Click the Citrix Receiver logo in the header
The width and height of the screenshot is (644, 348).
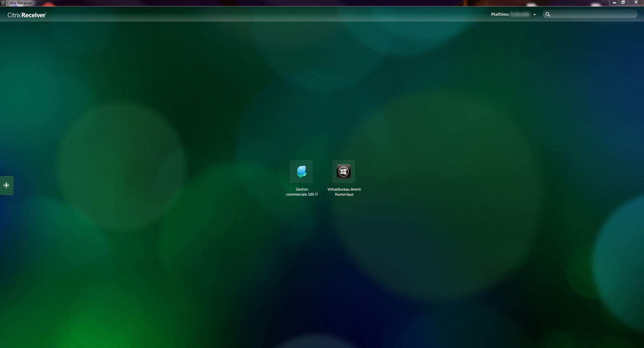pyautogui.click(x=27, y=15)
